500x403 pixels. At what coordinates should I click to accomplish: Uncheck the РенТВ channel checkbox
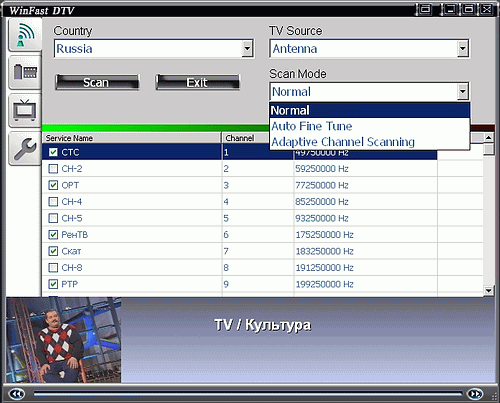[53, 235]
